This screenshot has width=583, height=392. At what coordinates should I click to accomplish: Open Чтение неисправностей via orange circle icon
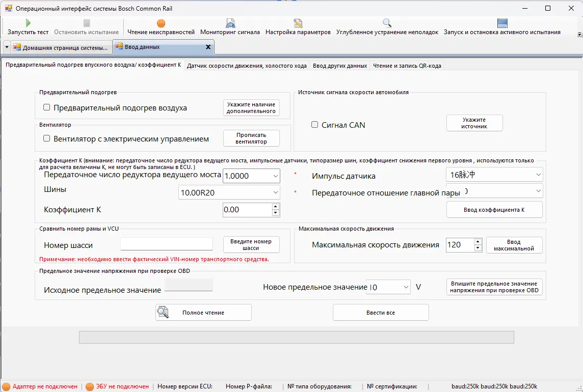pos(161,23)
